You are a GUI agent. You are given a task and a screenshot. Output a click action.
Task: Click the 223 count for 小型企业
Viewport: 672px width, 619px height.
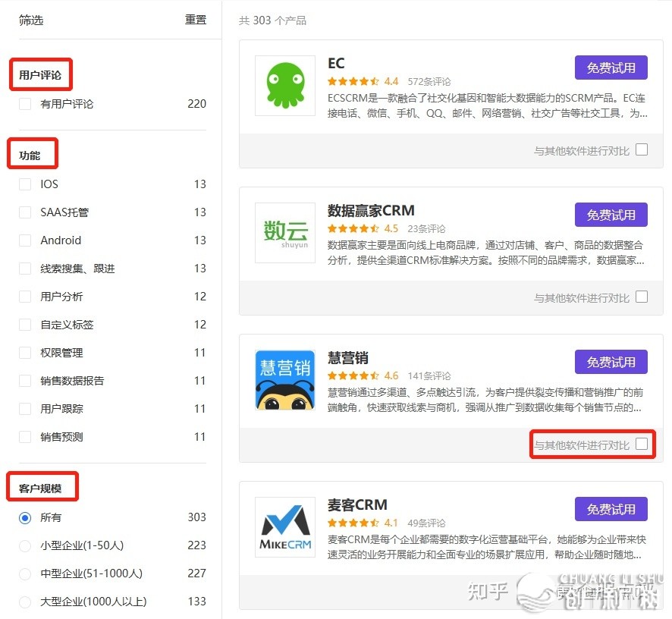tap(196, 545)
